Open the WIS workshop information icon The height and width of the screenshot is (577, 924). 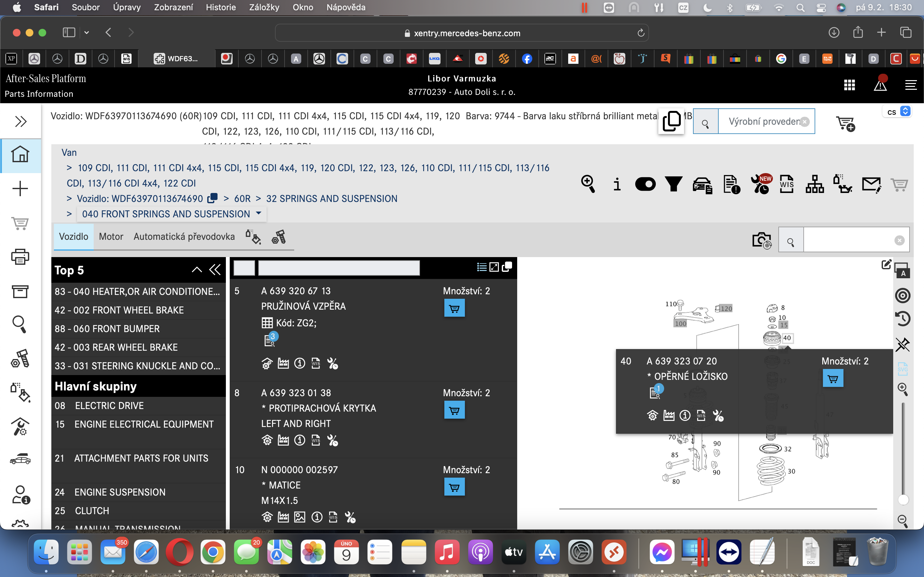click(786, 185)
